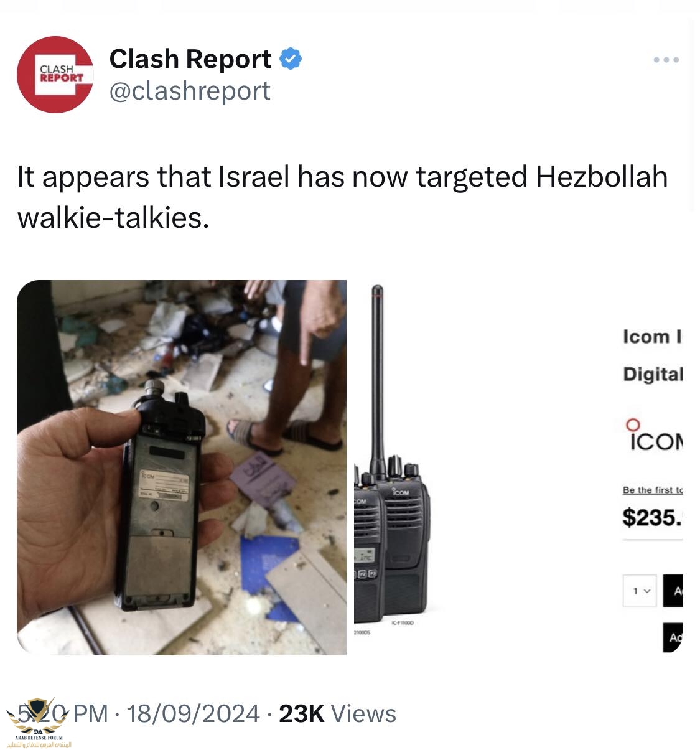Screen dimensions: 700x750
Task: Expand the quantity dropdown showing 1
Action: coord(640,591)
